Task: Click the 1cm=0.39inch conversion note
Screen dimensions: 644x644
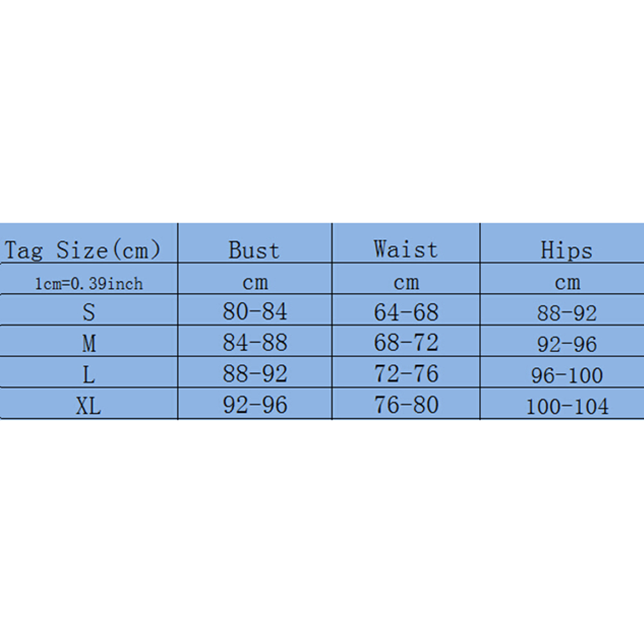Action: click(x=89, y=283)
